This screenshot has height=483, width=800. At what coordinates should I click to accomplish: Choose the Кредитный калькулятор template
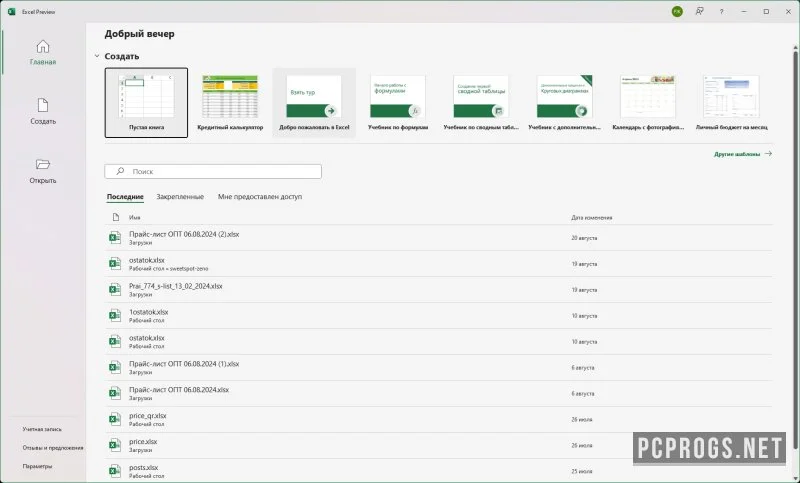[x=230, y=103]
